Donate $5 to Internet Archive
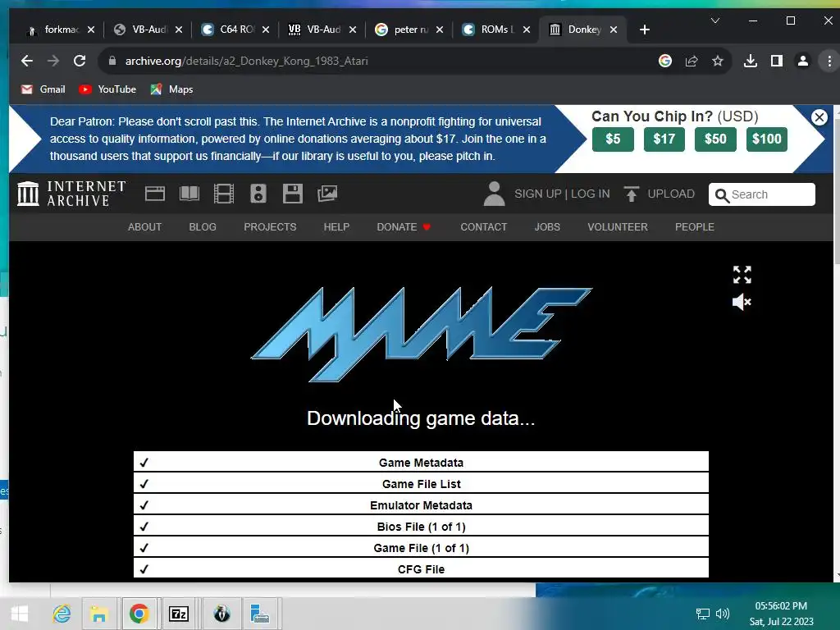 click(x=613, y=139)
